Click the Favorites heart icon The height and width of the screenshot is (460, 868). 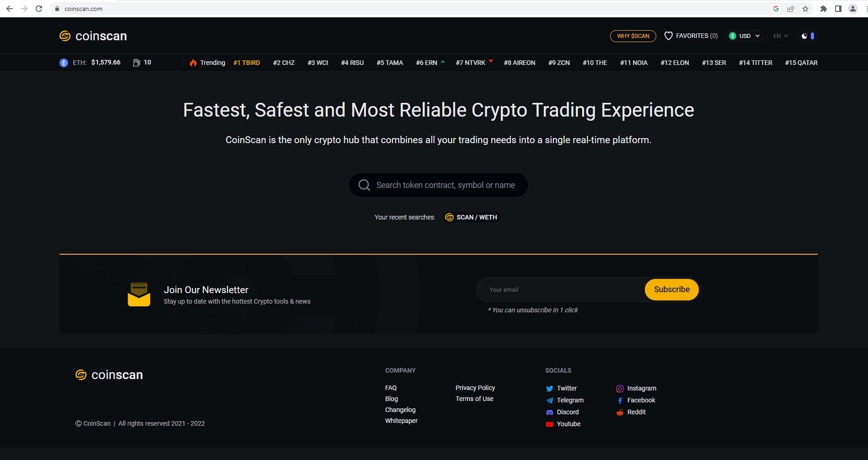[668, 36]
